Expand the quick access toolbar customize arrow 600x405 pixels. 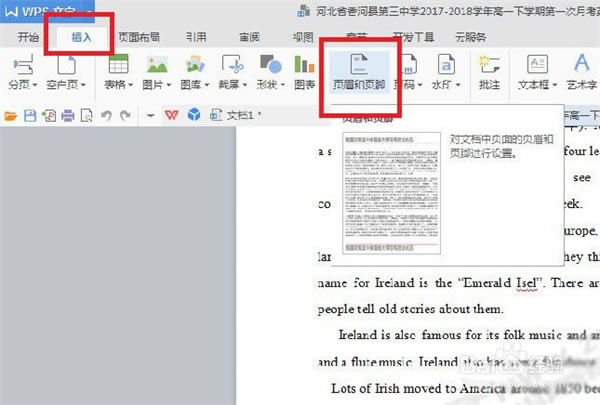(x=150, y=115)
